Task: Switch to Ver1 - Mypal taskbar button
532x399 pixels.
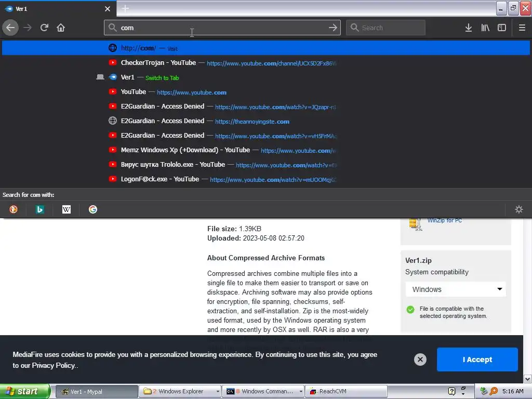Action: pyautogui.click(x=96, y=392)
